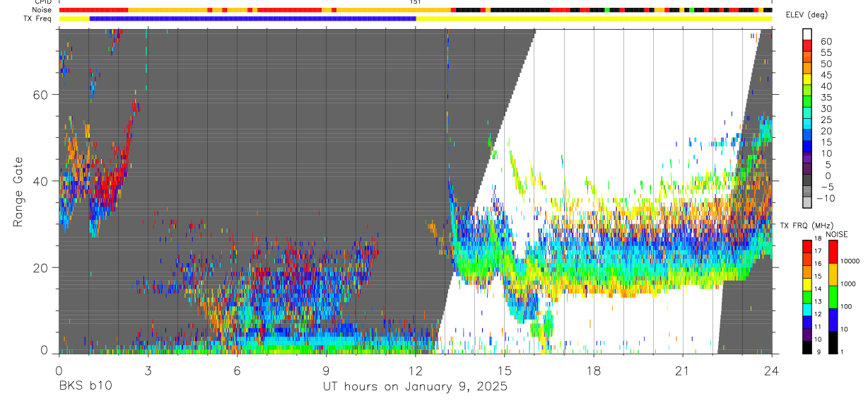868x401 pixels.
Task: Click the black bottom swatch of the NOISE legend
Action: pyautogui.click(x=834, y=342)
